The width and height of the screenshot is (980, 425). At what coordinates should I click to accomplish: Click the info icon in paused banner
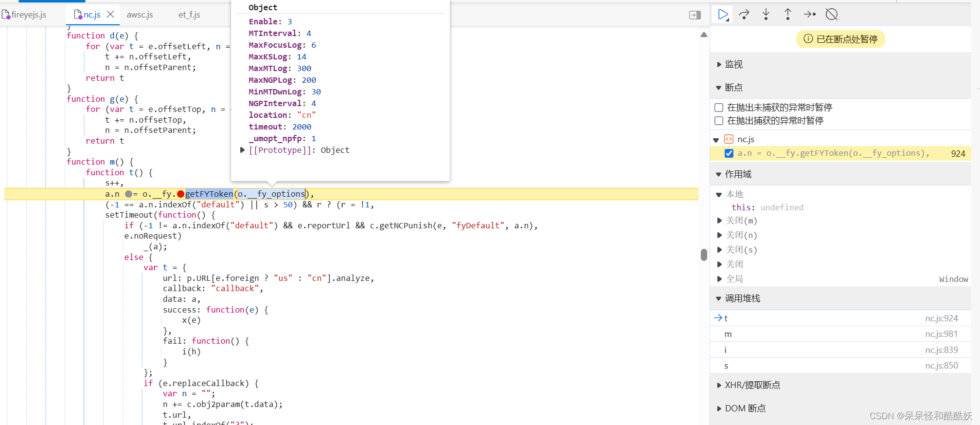[808, 39]
